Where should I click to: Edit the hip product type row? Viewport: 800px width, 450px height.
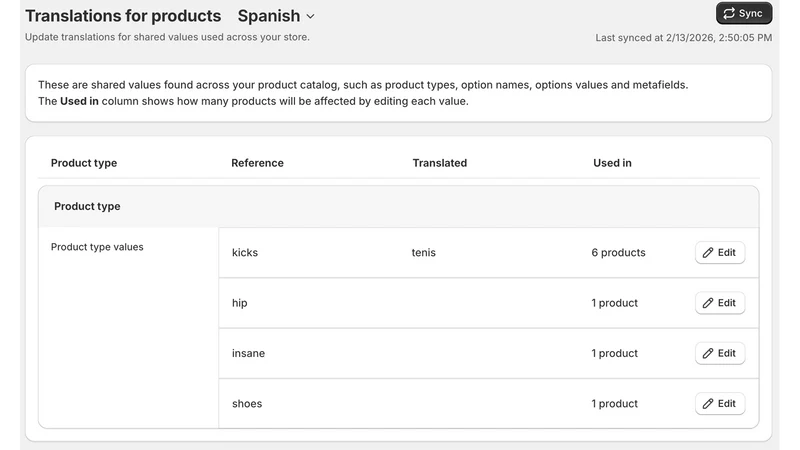point(720,303)
